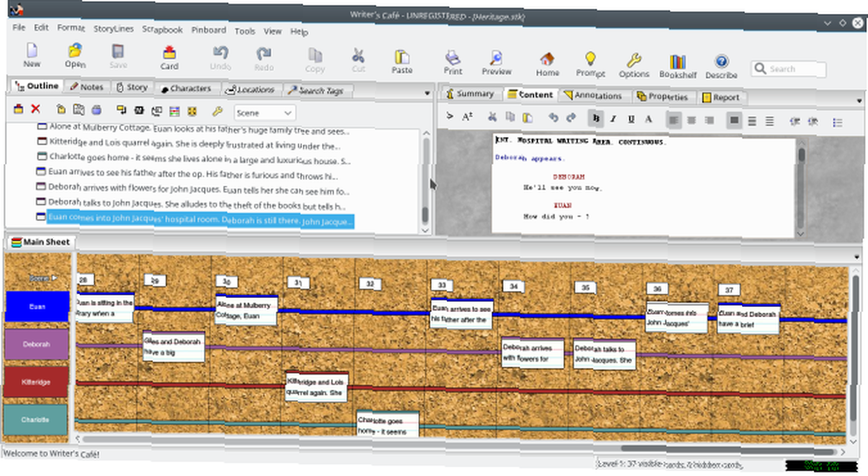The image size is (868, 476).
Task: Click the content editor scroll-down arrow
Action: coord(800,234)
